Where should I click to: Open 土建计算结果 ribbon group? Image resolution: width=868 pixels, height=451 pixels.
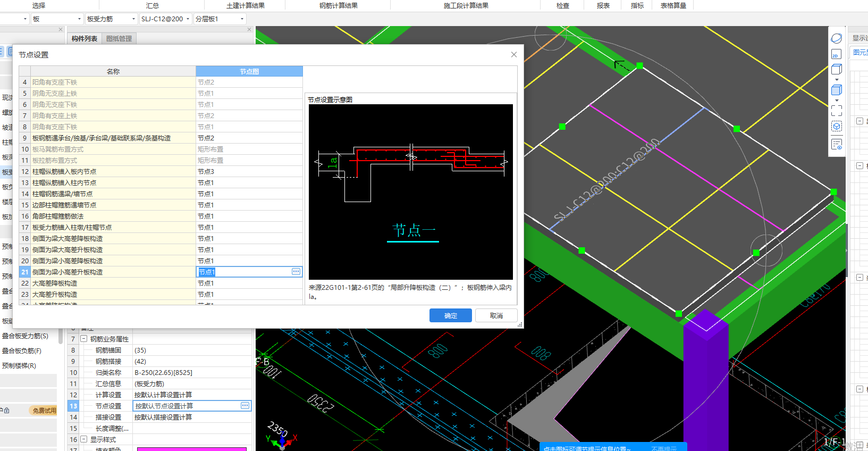point(246,5)
